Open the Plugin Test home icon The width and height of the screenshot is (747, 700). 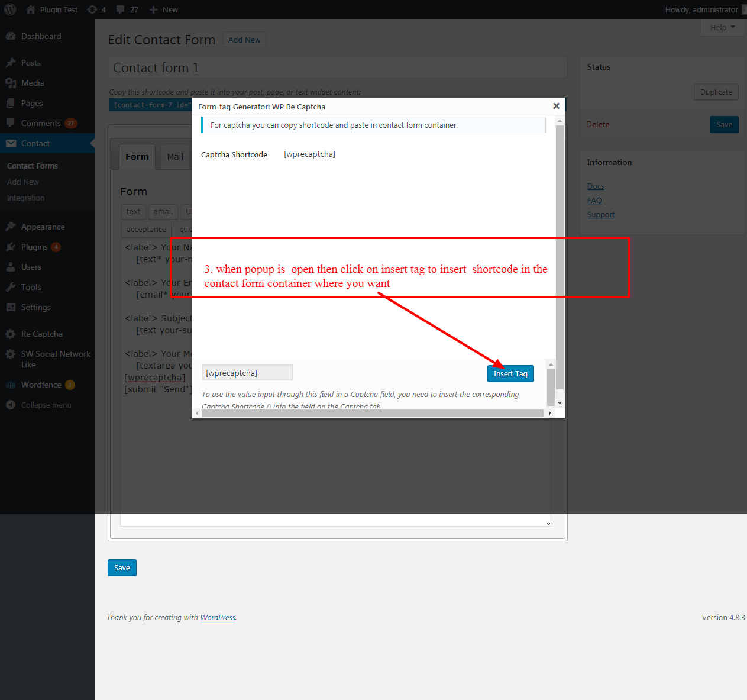31,9
